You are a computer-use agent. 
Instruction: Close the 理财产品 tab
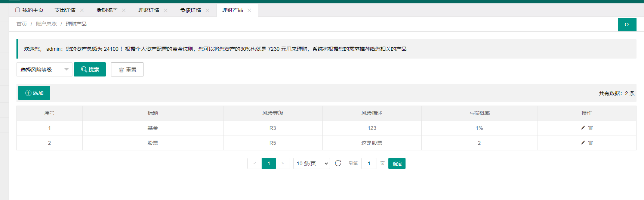pyautogui.click(x=249, y=10)
